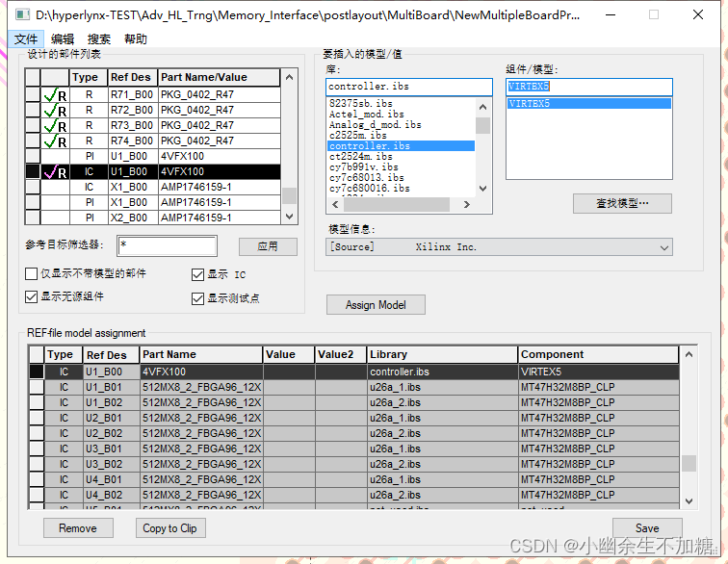Click Ref Des header in parts list
This screenshot has height=564, width=728.
pyautogui.click(x=133, y=78)
